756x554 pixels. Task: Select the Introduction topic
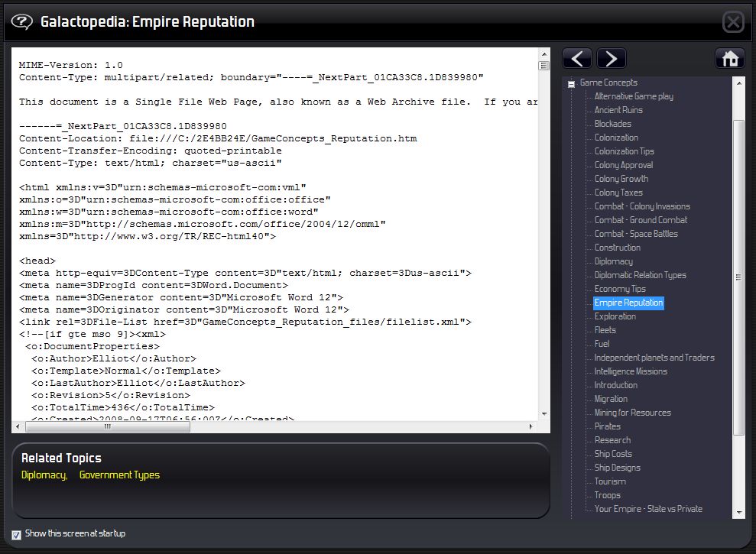(x=615, y=385)
